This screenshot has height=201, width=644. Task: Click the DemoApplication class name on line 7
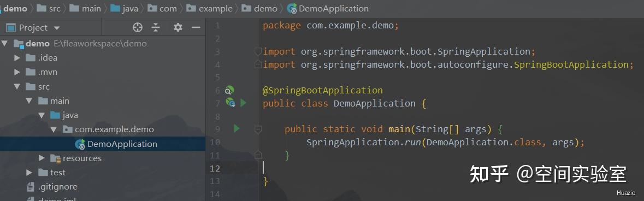(375, 103)
